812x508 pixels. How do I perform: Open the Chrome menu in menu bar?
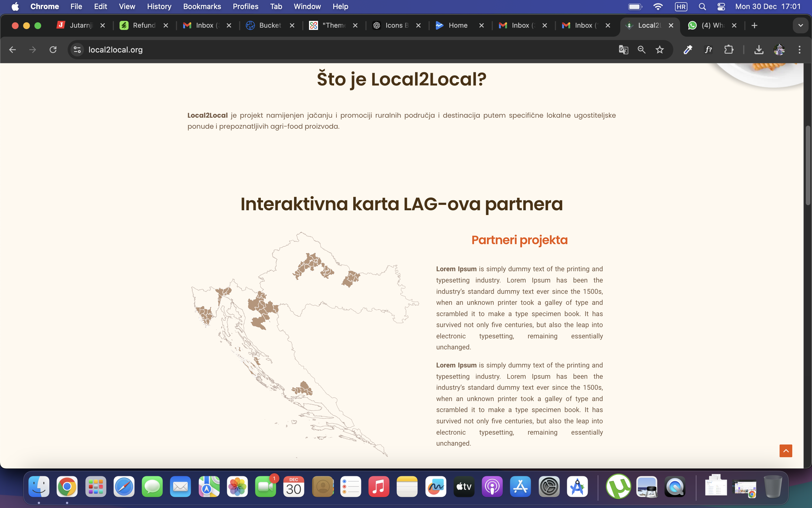(45, 6)
